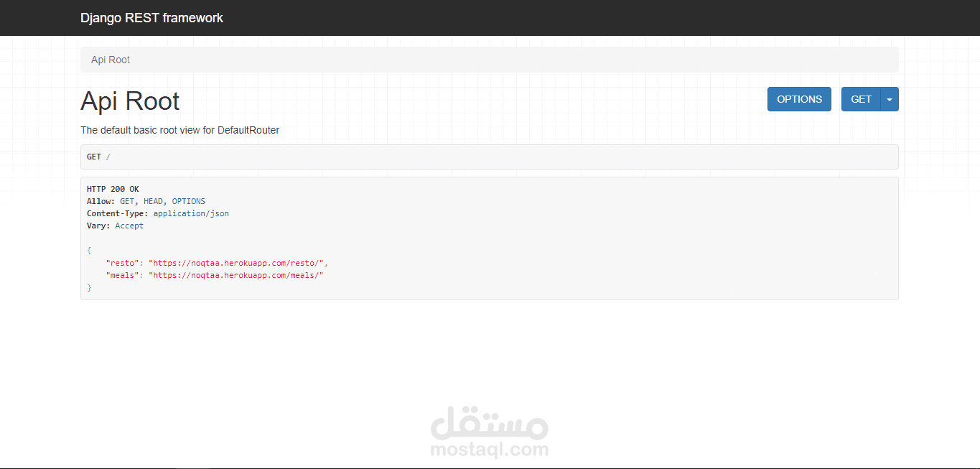The image size is (980, 469).
Task: Click the application/json content type value
Action: tap(191, 213)
